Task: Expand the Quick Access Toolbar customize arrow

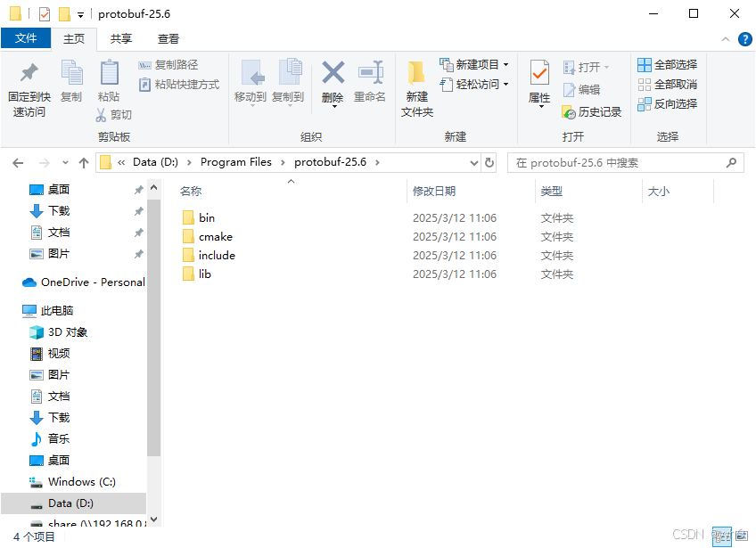Action: [80, 13]
